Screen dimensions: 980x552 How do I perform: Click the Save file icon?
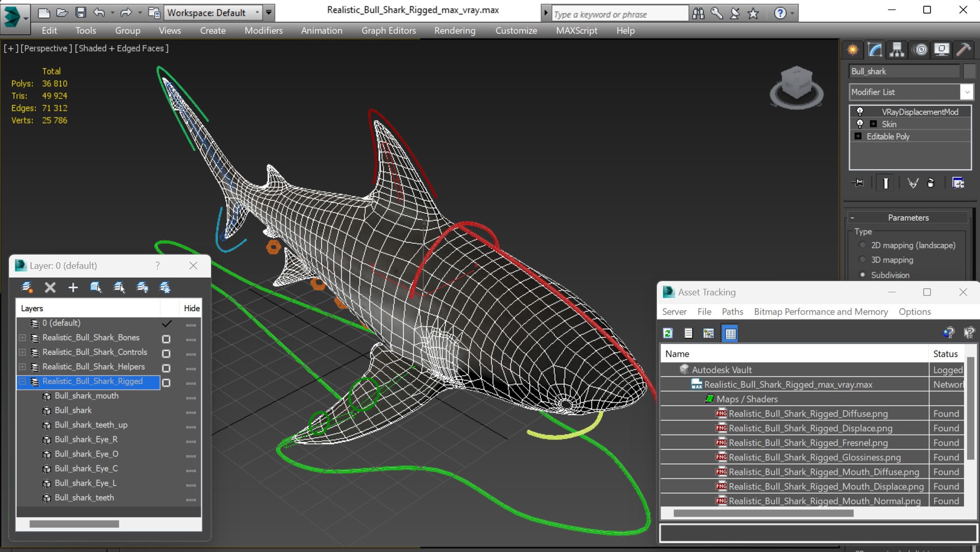click(80, 12)
